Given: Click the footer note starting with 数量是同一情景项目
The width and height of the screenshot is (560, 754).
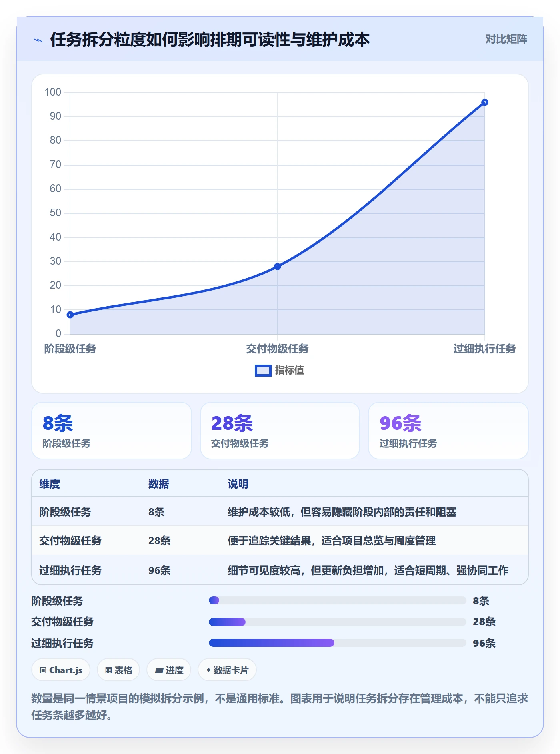Looking at the screenshot, I should click(280, 706).
